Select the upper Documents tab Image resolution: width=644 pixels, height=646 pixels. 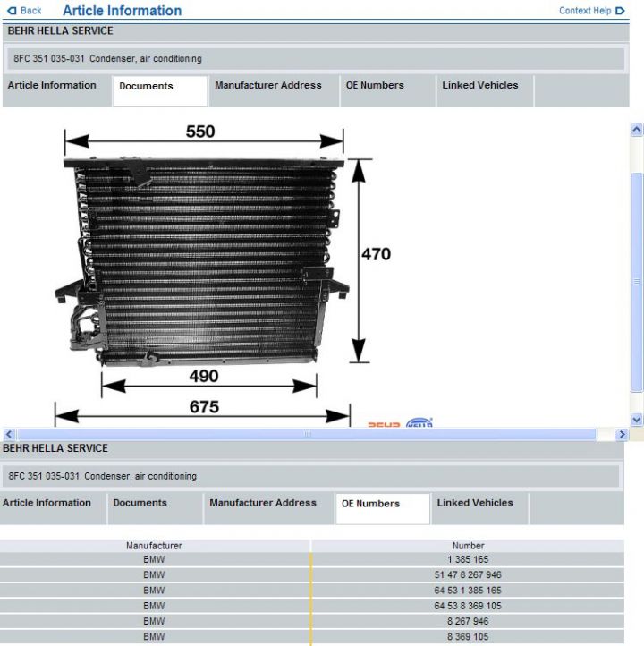click(x=160, y=91)
